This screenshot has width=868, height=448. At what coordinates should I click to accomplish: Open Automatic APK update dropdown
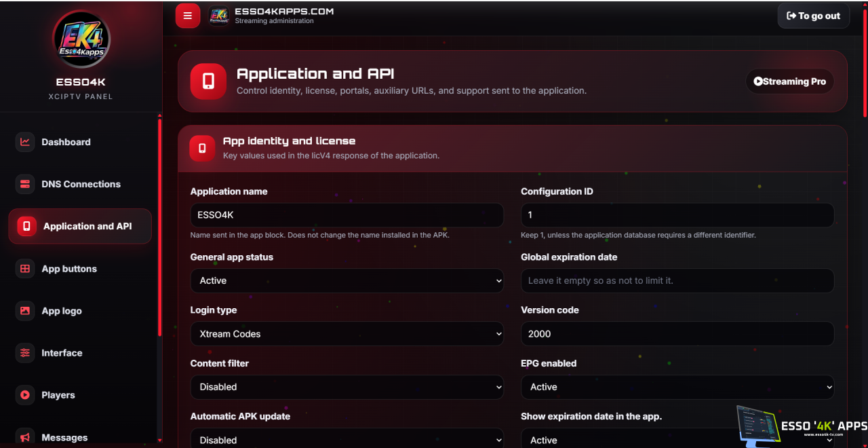pos(347,438)
